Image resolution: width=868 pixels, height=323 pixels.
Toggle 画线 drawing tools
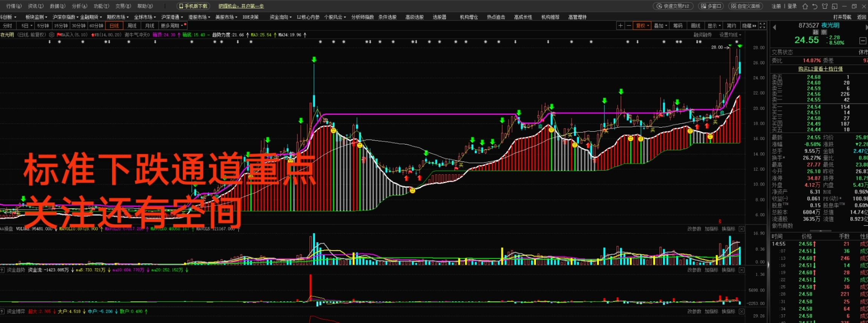click(696, 26)
